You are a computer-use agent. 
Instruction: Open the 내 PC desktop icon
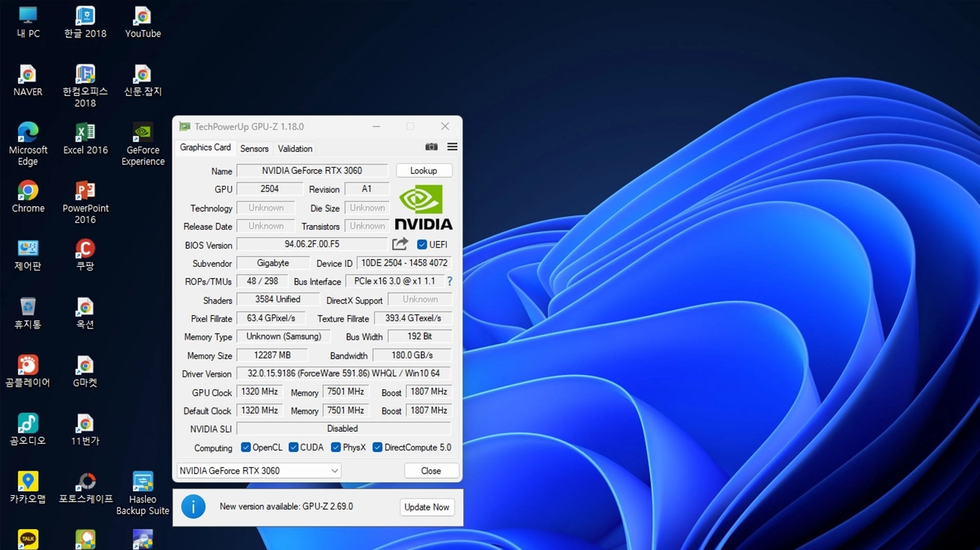[28, 22]
